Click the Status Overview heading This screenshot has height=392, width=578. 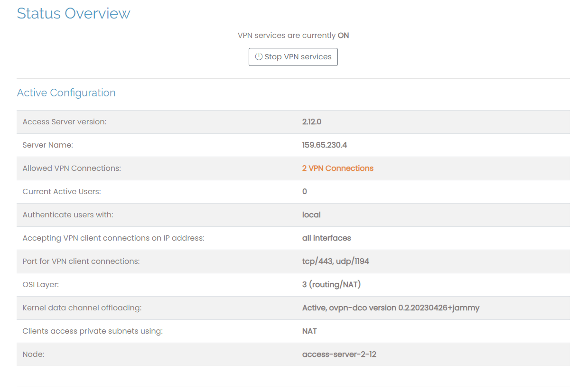pos(73,13)
